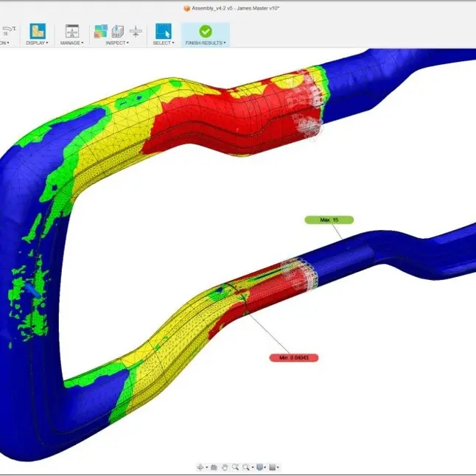
Task: Click the Look At icon in navigation bar
Action: [x=214, y=467]
